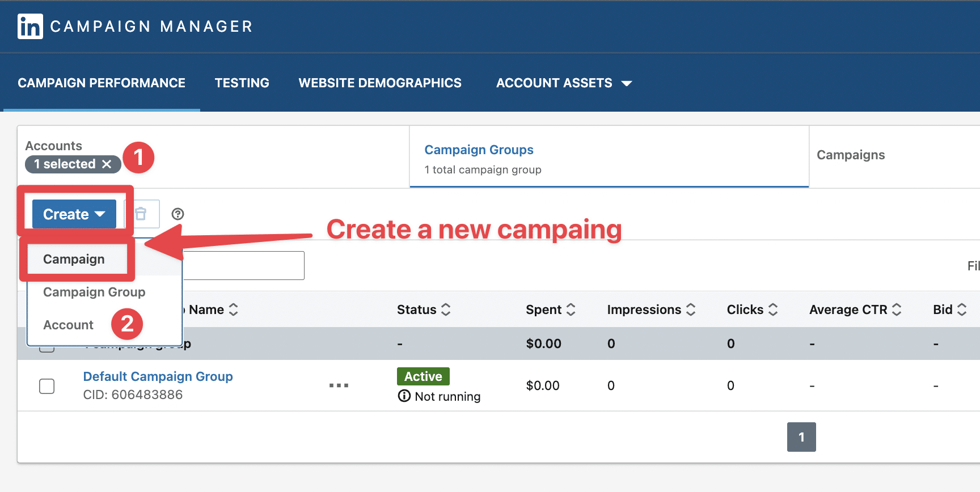This screenshot has height=492, width=980.
Task: Open the three-dot menu for Default Campaign Group
Action: click(x=339, y=385)
